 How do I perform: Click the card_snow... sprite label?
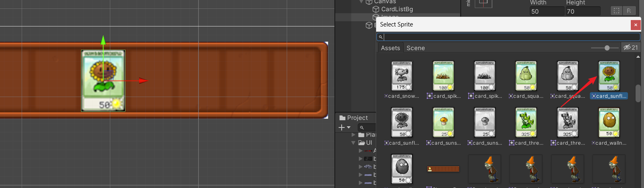pos(402,96)
